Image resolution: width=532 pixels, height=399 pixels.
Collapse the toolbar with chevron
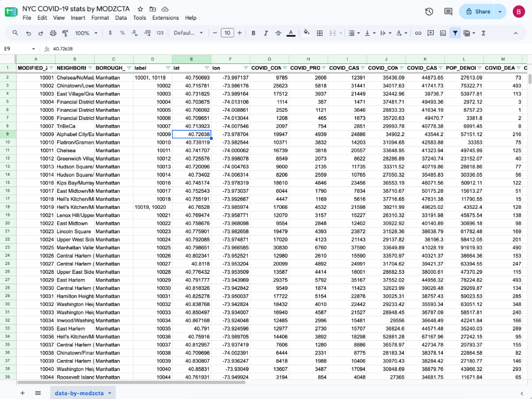pos(516,33)
